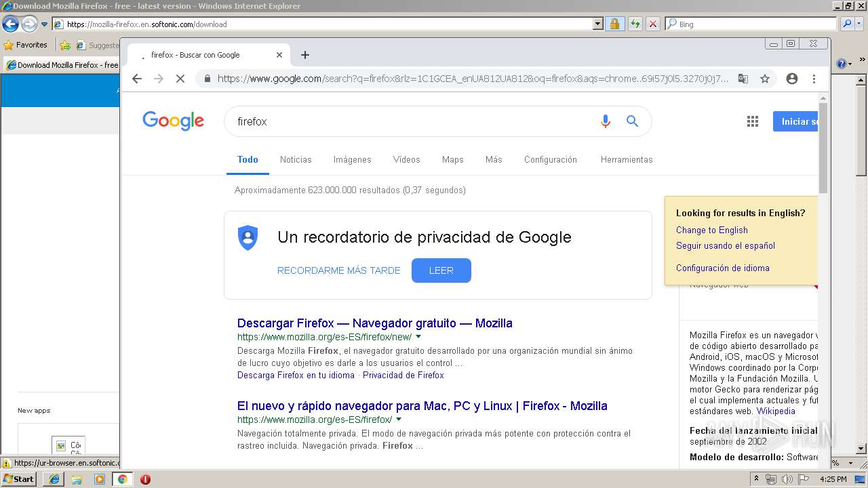This screenshot has width=868, height=488.
Task: Switch to the Vídeos tab
Action: pos(406,160)
